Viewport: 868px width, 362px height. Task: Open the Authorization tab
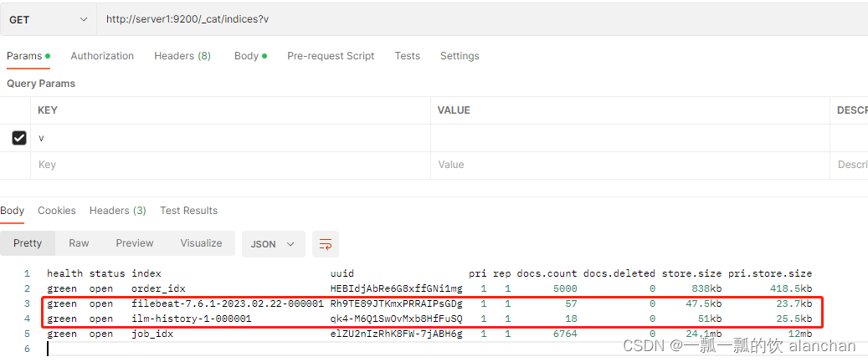(102, 56)
